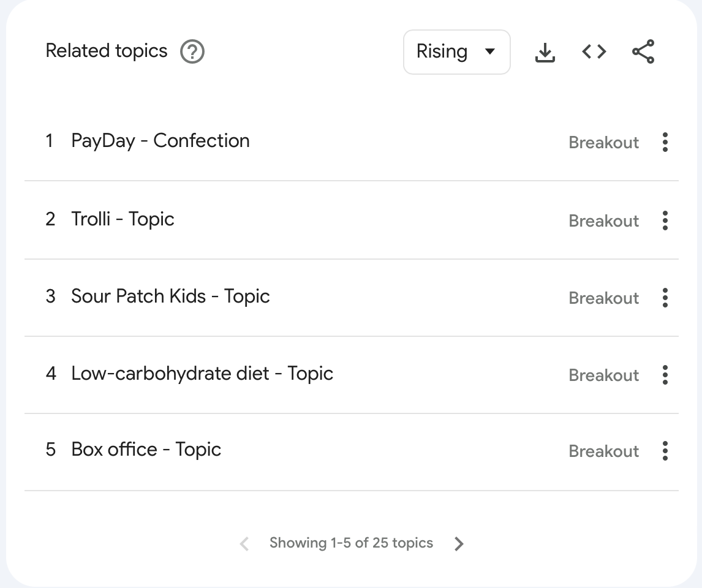Viewport: 702px width, 588px height.
Task: Open the embed code icon
Action: (x=594, y=52)
